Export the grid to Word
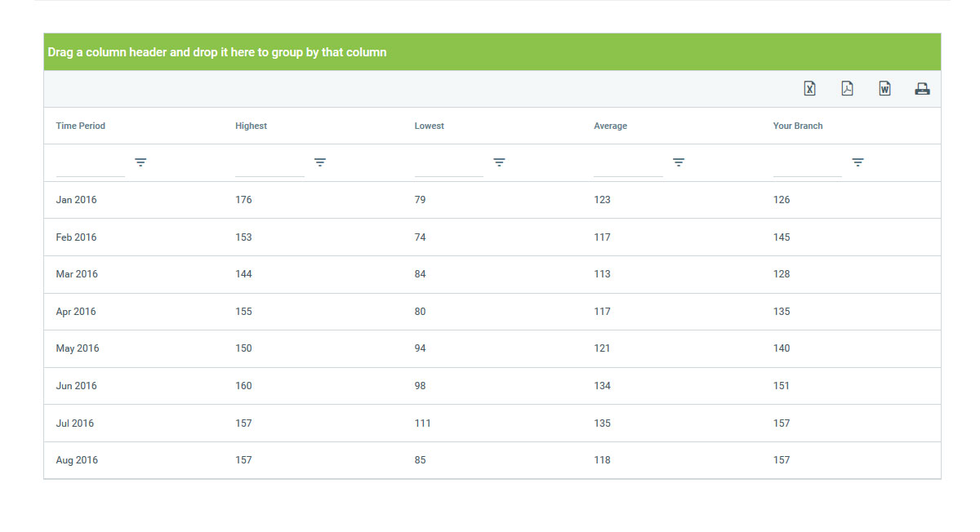This screenshot has width=980, height=532. 884,89
